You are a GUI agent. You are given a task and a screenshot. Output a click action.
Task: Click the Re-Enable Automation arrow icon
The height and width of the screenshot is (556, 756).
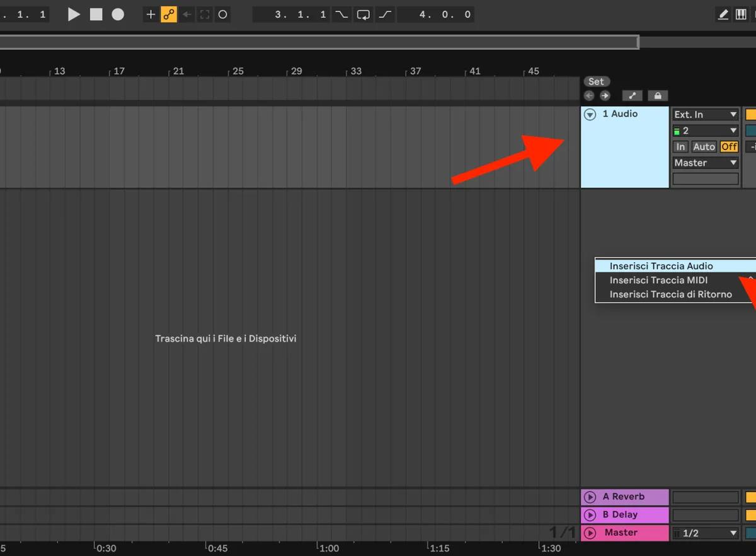[x=186, y=14]
